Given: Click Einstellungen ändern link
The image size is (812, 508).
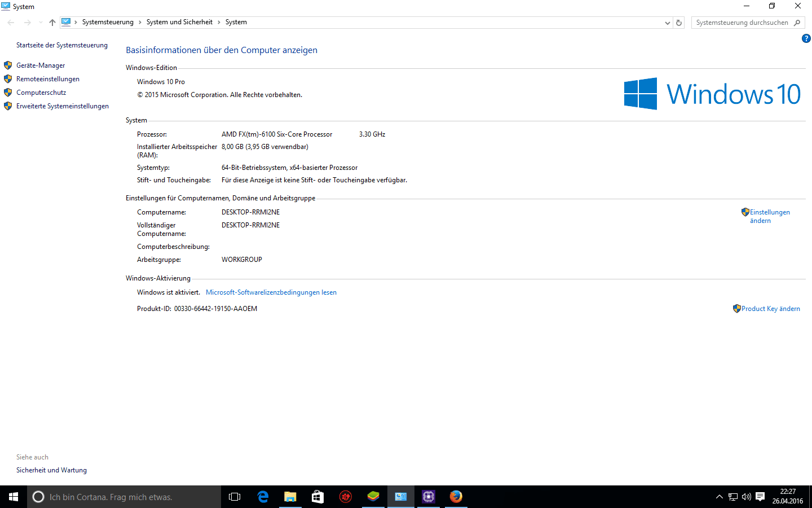Looking at the screenshot, I should 770,216.
